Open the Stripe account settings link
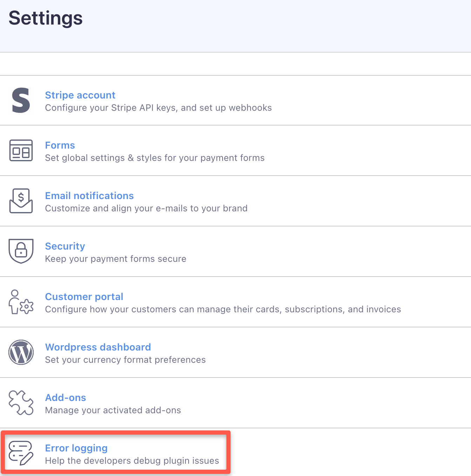471x476 pixels. (80, 95)
